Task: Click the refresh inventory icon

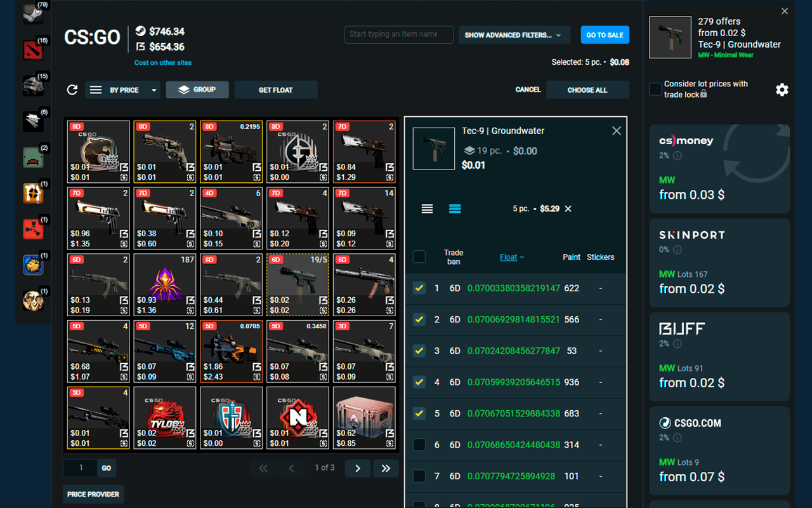Action: (72, 90)
